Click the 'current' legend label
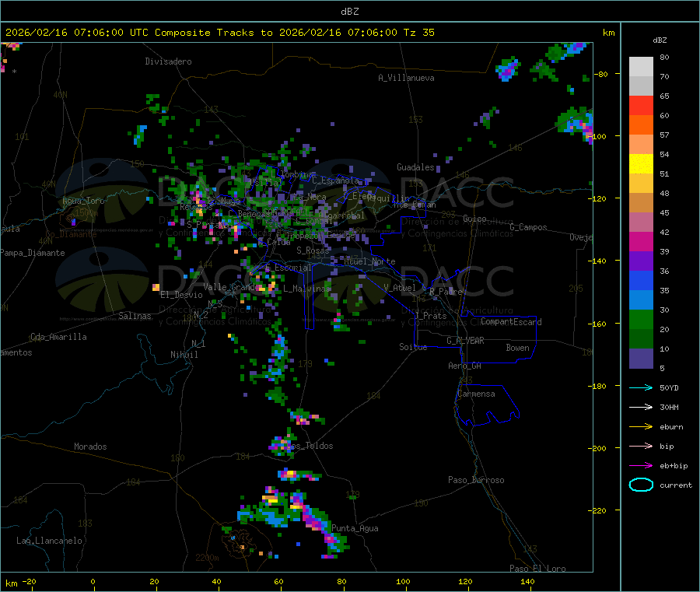The image size is (700, 592). coord(676,485)
